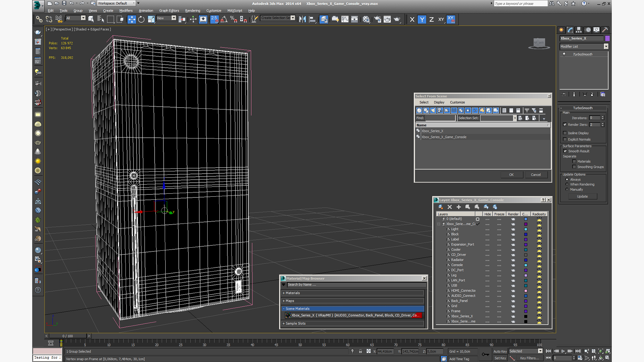
Task: Click OK in Select From Scene
Action: [x=511, y=175]
